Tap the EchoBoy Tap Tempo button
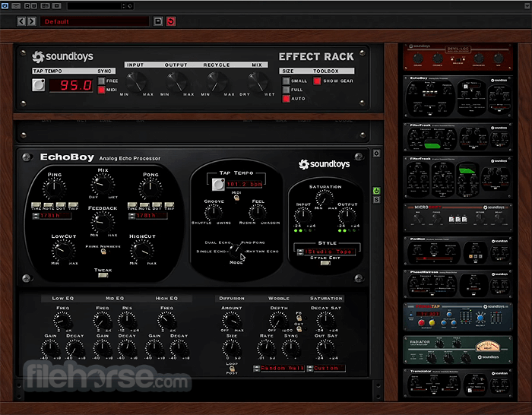This screenshot has width=532, height=415. (x=218, y=184)
